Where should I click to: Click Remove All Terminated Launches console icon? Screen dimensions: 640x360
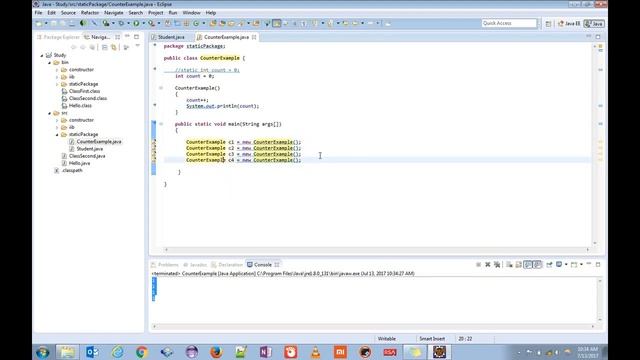click(x=497, y=264)
